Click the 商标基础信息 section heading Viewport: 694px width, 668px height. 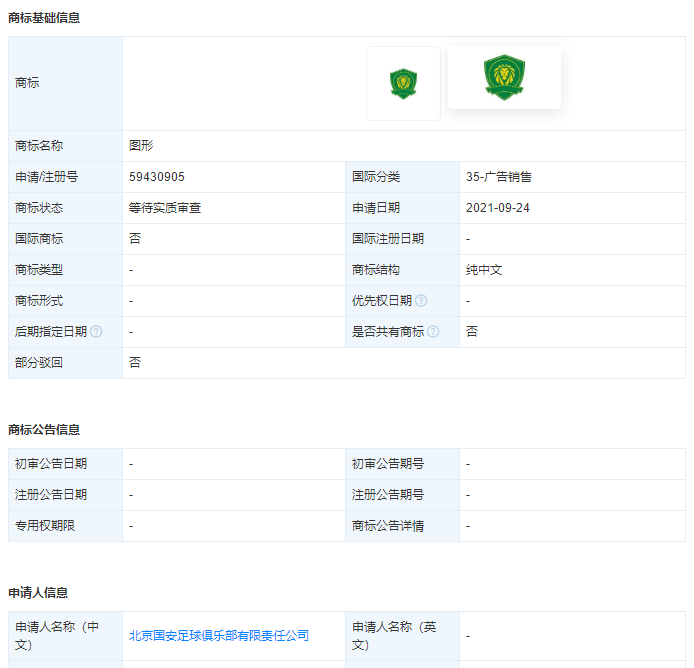pos(44,18)
